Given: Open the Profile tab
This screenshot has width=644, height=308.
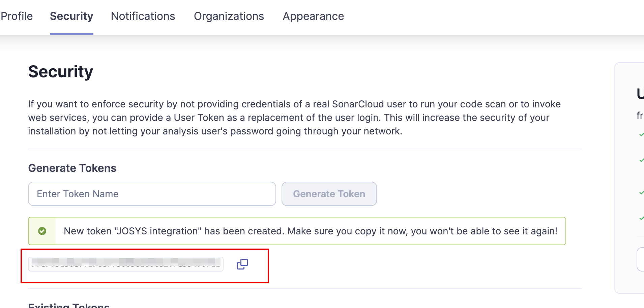Looking at the screenshot, I should 17,16.
